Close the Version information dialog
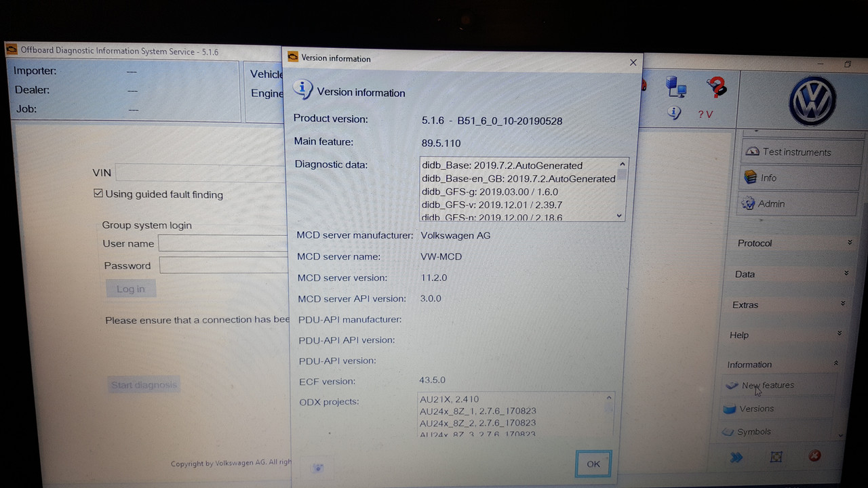Image resolution: width=868 pixels, height=488 pixels. pos(633,62)
